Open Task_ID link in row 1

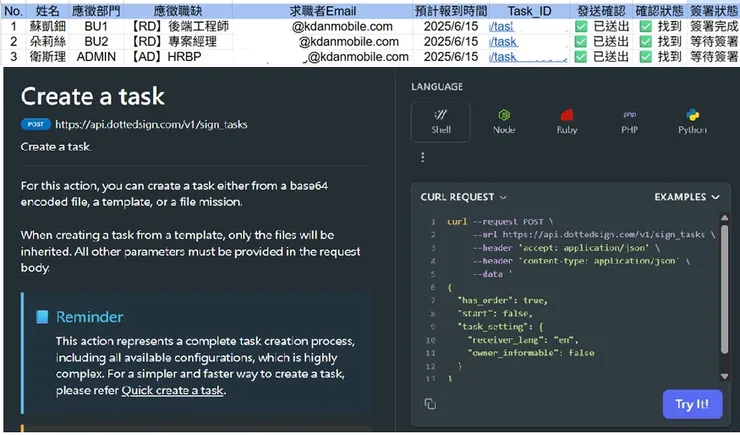pyautogui.click(x=501, y=26)
